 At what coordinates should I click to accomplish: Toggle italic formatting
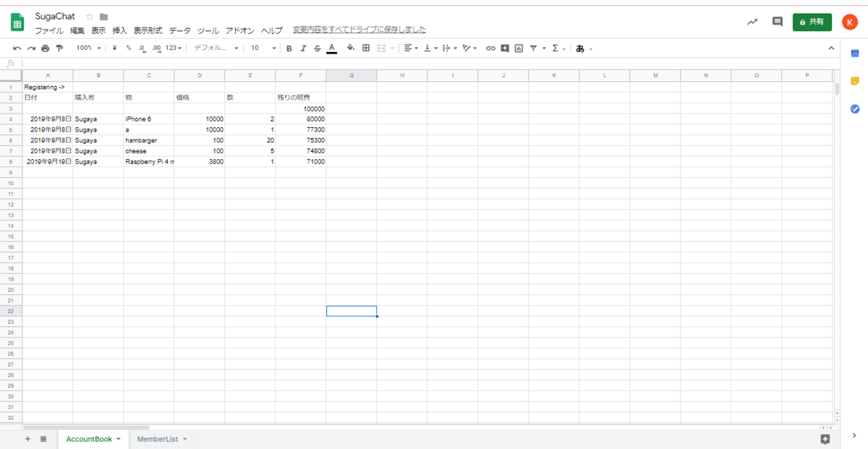[x=303, y=48]
